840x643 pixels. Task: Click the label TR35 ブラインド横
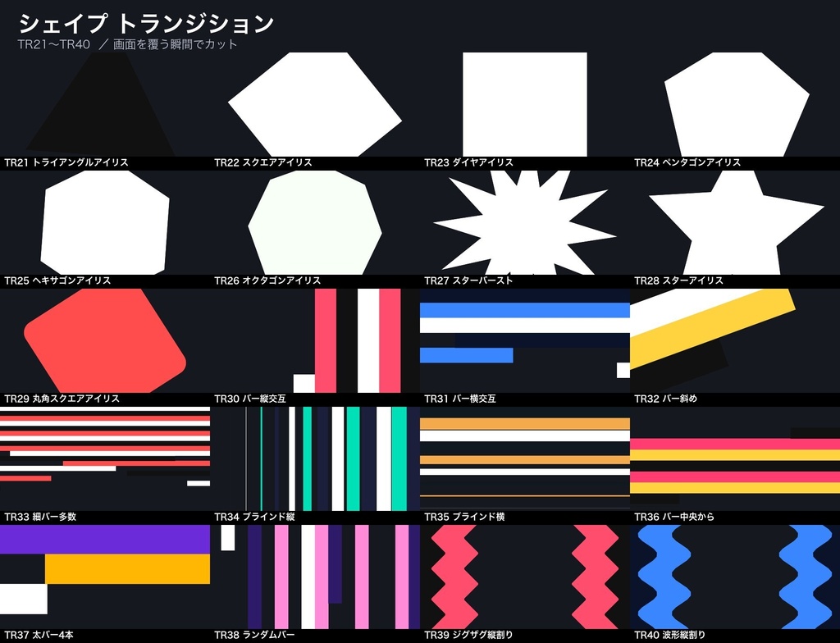(464, 517)
